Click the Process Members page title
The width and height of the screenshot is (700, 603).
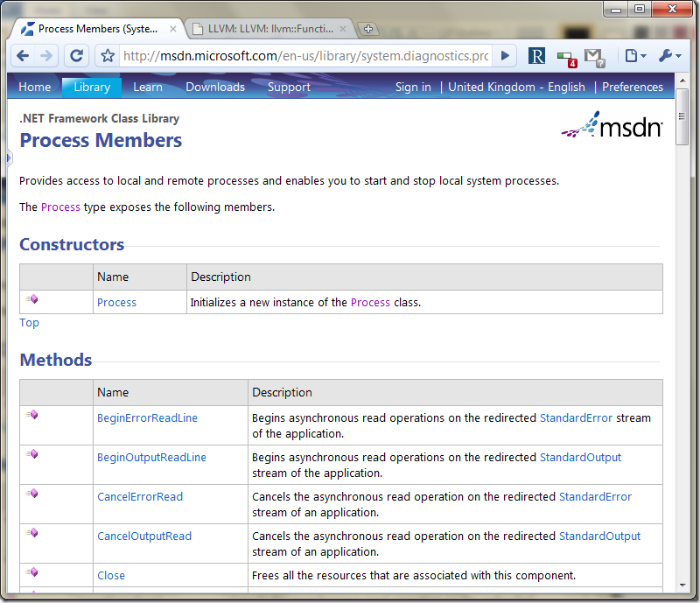click(x=101, y=140)
